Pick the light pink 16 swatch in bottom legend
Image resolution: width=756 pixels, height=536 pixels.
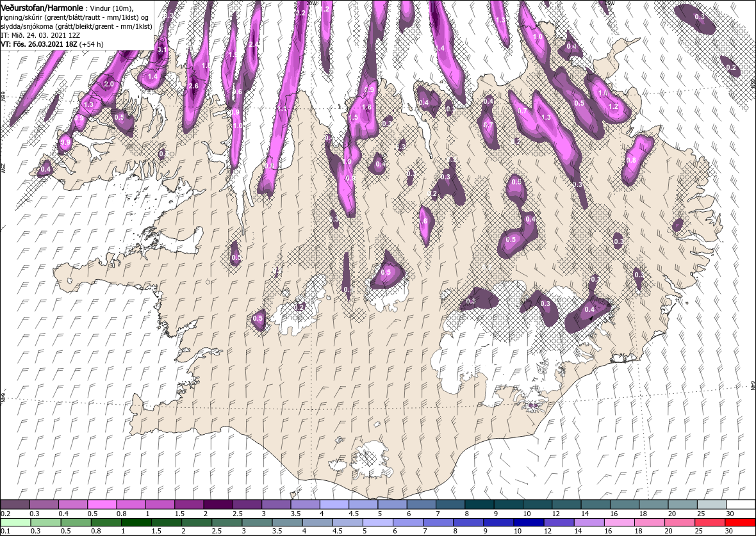(x=619, y=523)
